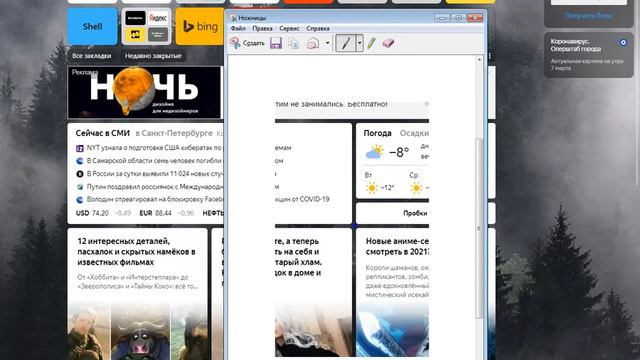640x360 pixels.
Task: Open the send snip dropdown arrow
Action: (327, 43)
